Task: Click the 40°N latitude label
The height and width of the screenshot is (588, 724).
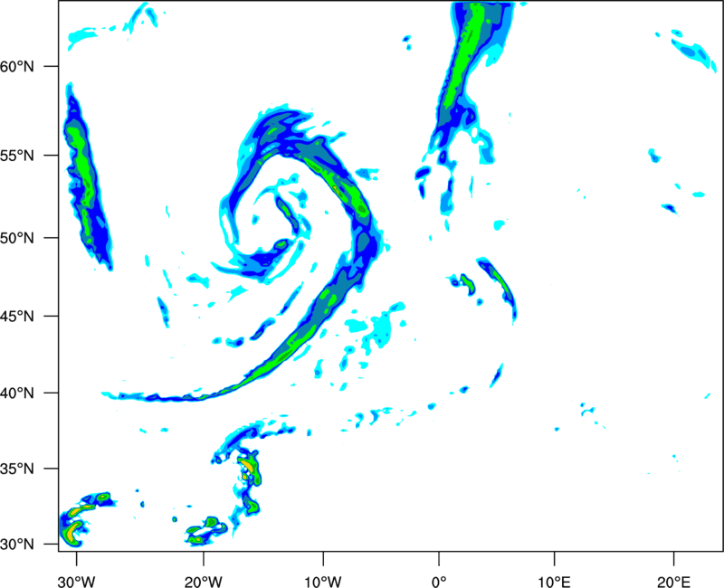Action: (x=17, y=394)
